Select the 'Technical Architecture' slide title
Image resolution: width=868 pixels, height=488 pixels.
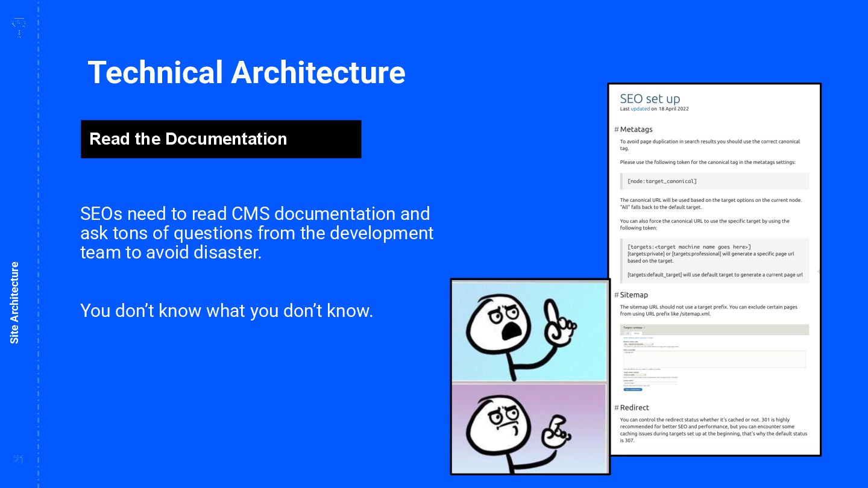247,72
